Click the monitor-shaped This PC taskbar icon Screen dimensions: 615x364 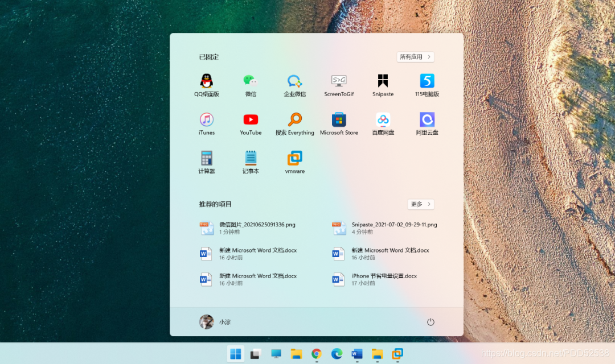[276, 354]
